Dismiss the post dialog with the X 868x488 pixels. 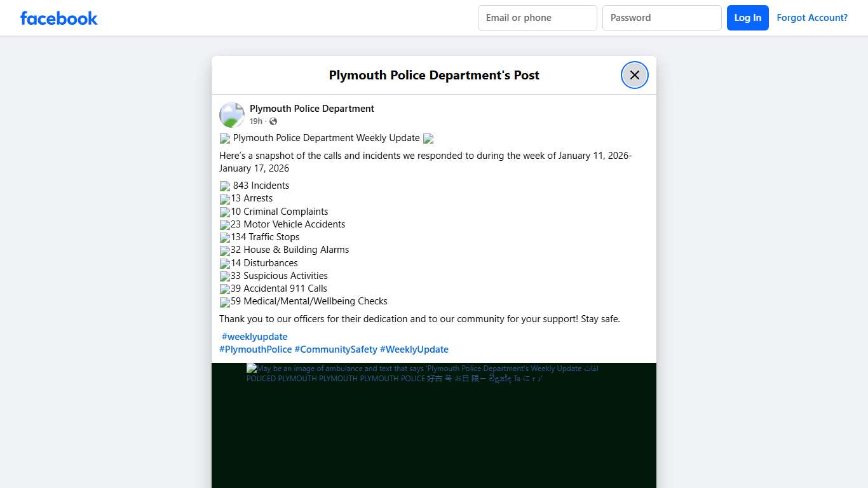[634, 74]
